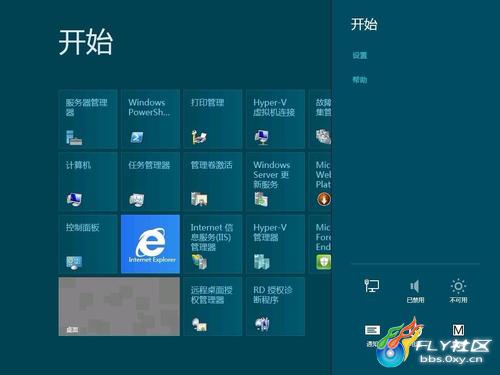Open the 设置 link in the side panel
The image size is (500, 375).
pyautogui.click(x=360, y=55)
